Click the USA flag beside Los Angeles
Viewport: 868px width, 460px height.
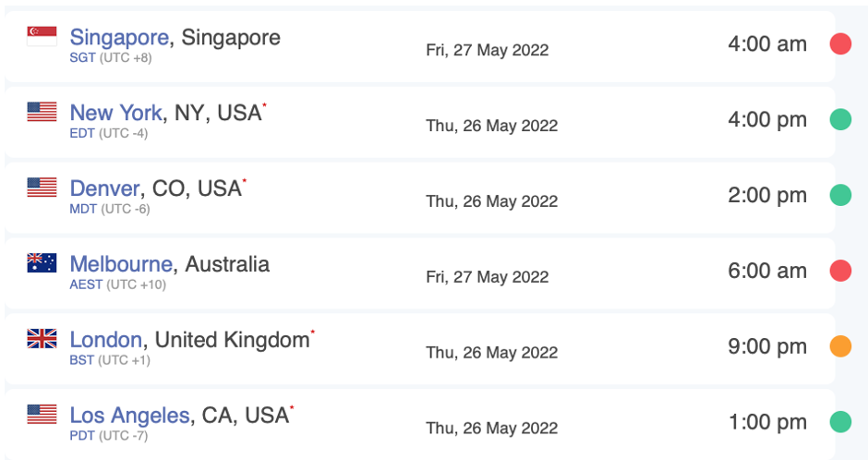[x=42, y=414]
